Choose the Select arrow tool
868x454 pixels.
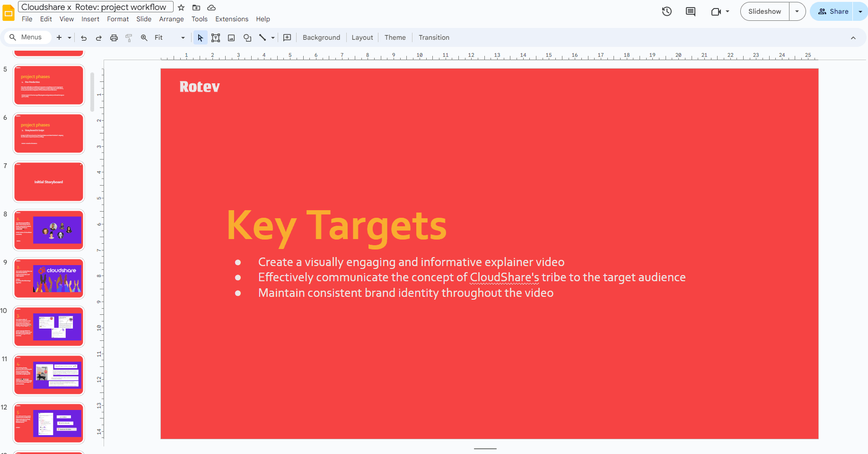click(x=201, y=38)
